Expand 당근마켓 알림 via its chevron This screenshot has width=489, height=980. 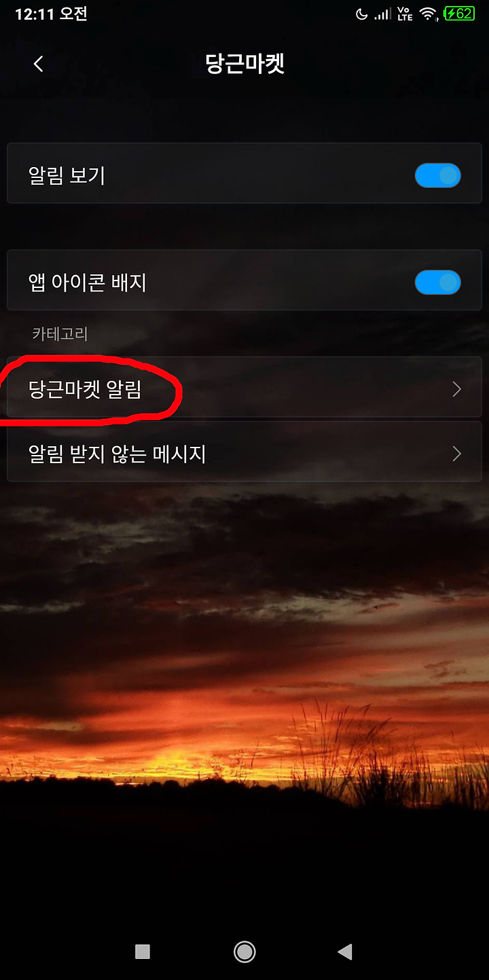pos(456,389)
